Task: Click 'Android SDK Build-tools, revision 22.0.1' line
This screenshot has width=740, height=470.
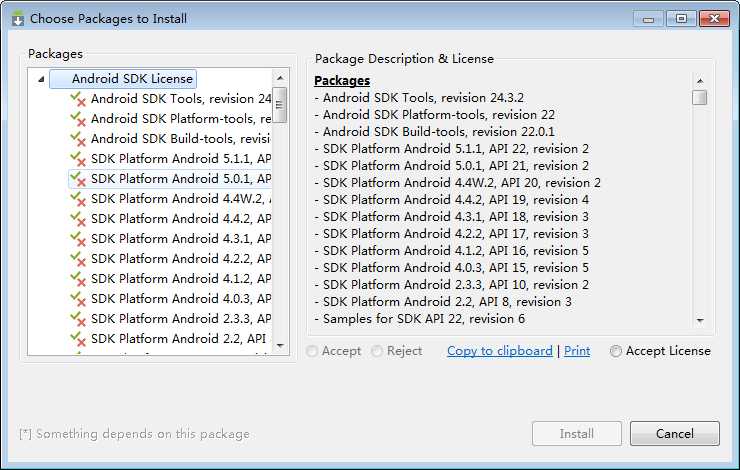Action: [x=435, y=132]
